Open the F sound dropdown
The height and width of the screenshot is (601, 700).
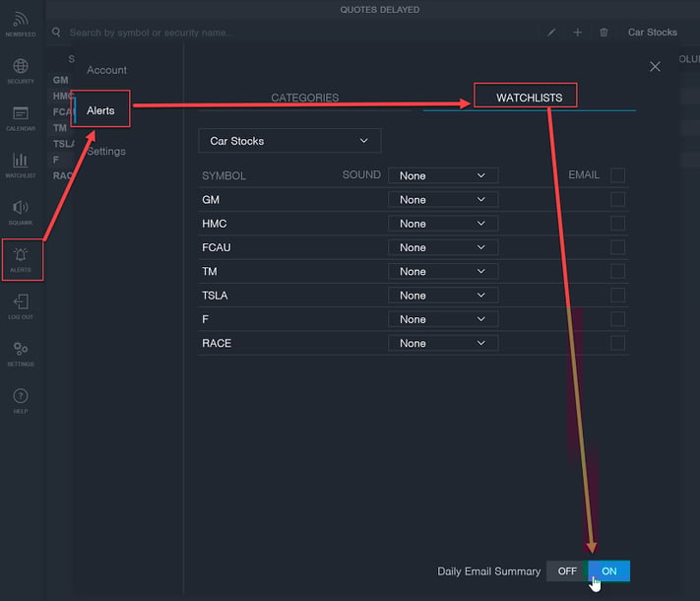click(x=443, y=319)
